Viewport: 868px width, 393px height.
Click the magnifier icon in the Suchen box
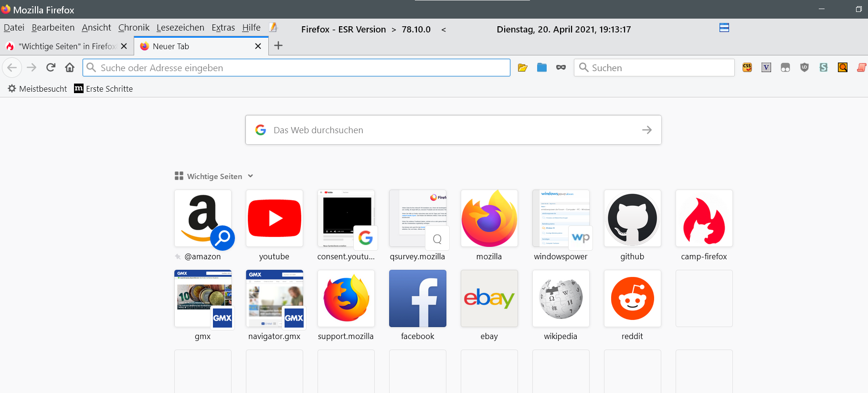point(583,68)
